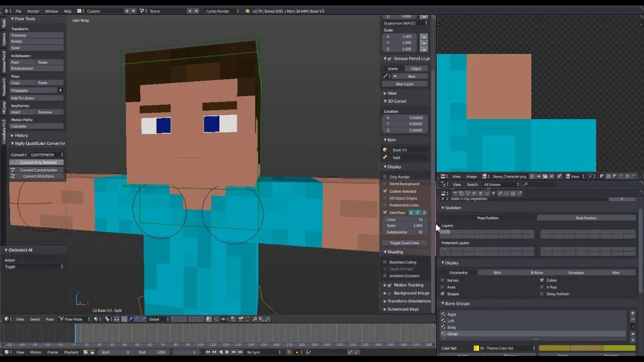Toggle X-Ray display checkbox
644x362 pixels.
tap(542, 287)
